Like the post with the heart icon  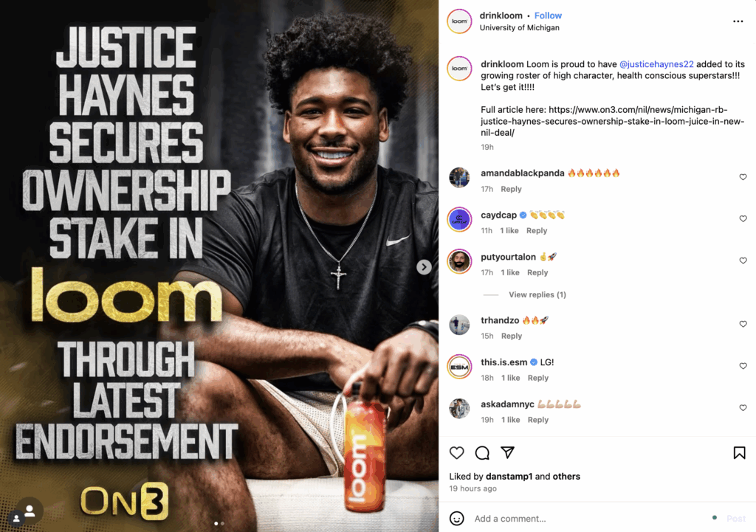[x=456, y=453]
